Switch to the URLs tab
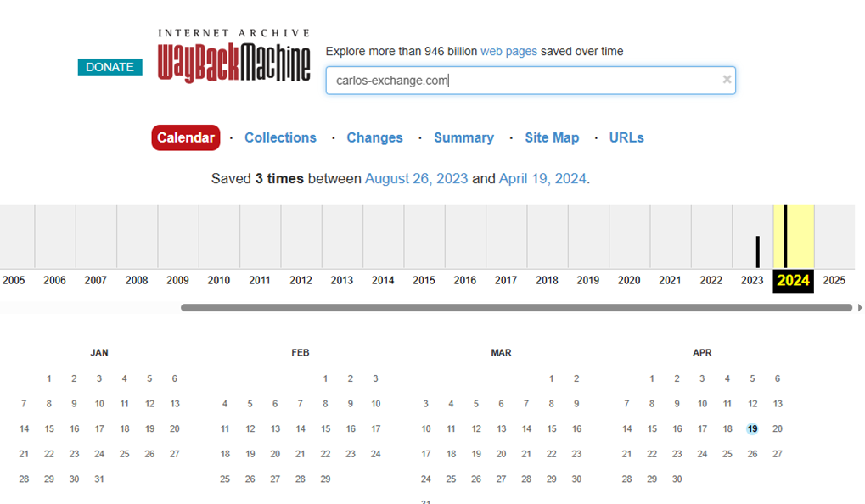Viewport: 865px width, 504px height. coord(626,137)
